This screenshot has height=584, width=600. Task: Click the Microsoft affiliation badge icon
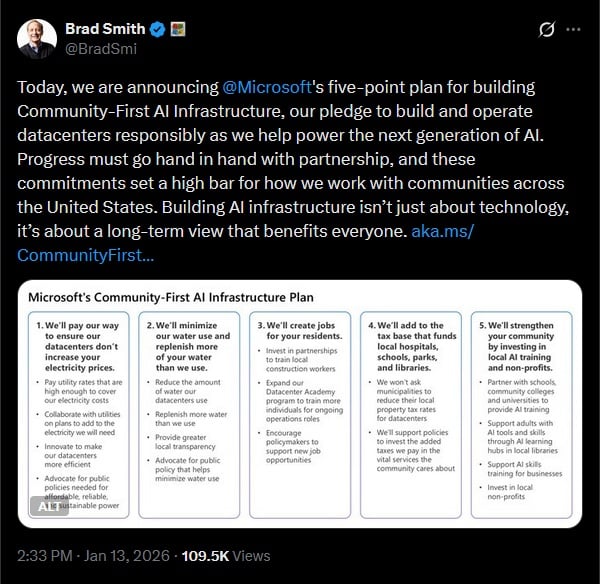[174, 28]
